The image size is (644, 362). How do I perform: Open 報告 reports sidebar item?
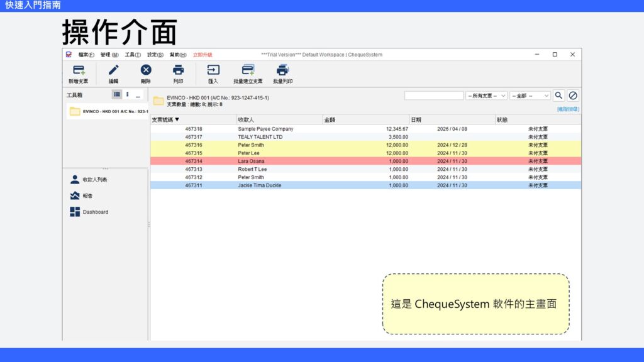point(81,196)
